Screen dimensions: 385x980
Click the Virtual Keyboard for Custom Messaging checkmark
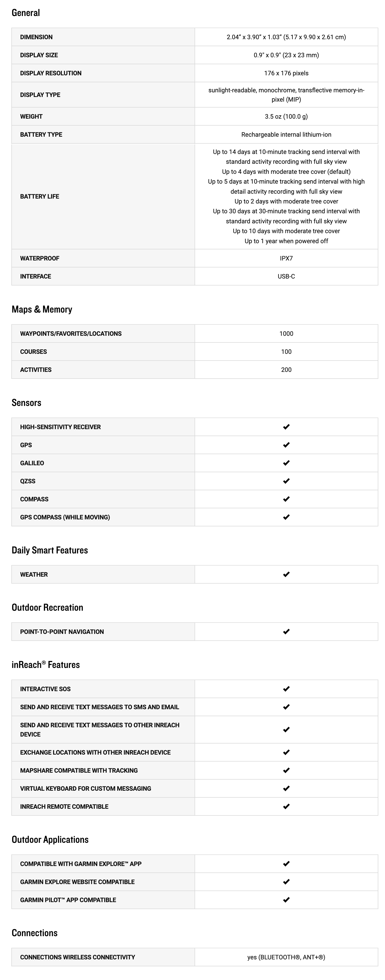(x=286, y=788)
